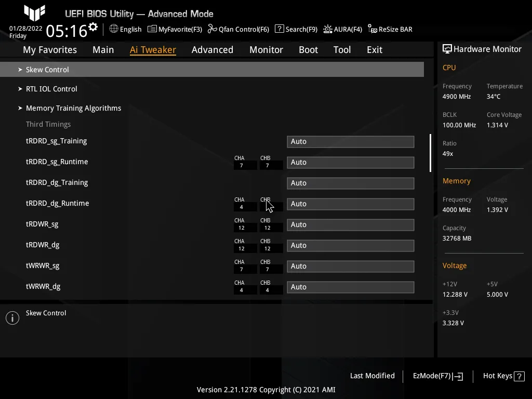This screenshot has width=532, height=399.
Task: Click the tRDWR_sg label
Action: click(42, 224)
